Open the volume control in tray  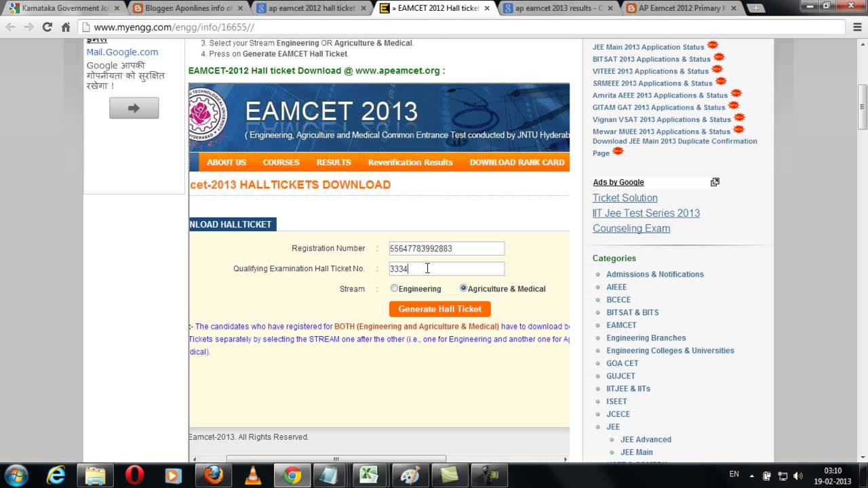(797, 475)
